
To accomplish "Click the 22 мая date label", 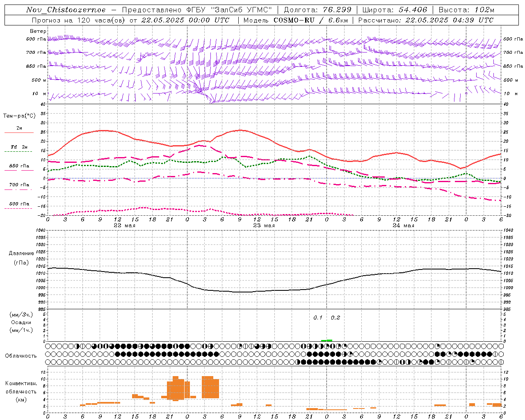I will pos(124,226).
